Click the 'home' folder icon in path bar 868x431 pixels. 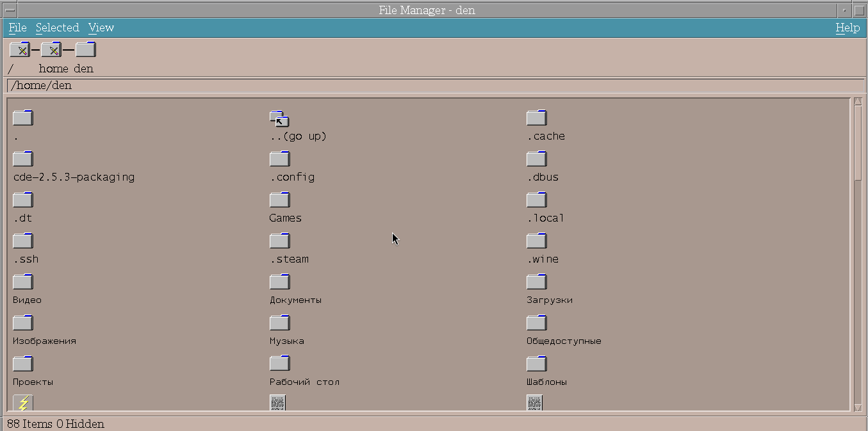tap(51, 49)
